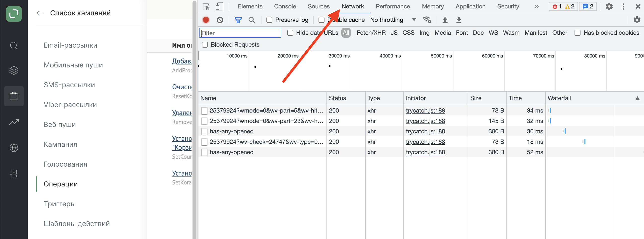Open search in the left sidebar

(14, 45)
